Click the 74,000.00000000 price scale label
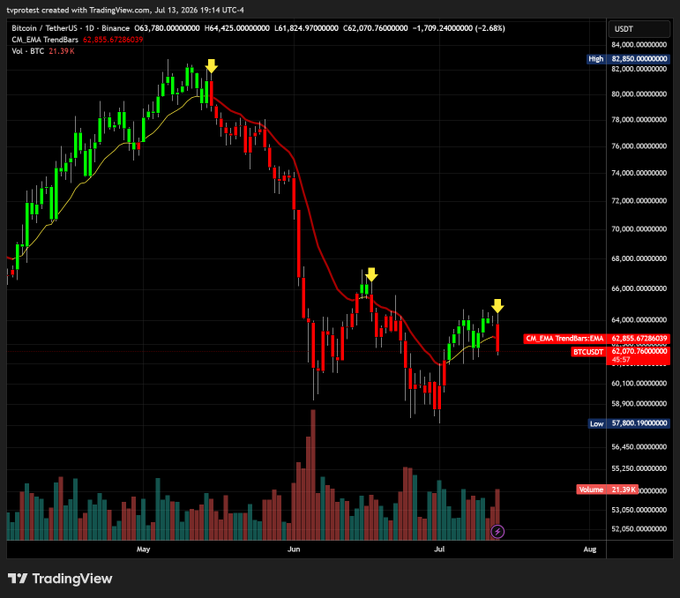Viewport: 680px width, 598px height. pos(639,173)
